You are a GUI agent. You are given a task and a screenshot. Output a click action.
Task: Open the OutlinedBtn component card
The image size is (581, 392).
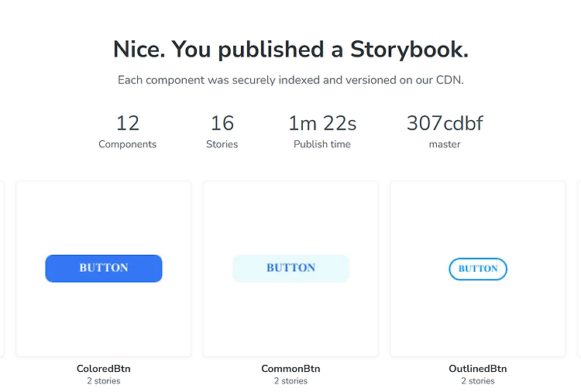[x=478, y=269]
